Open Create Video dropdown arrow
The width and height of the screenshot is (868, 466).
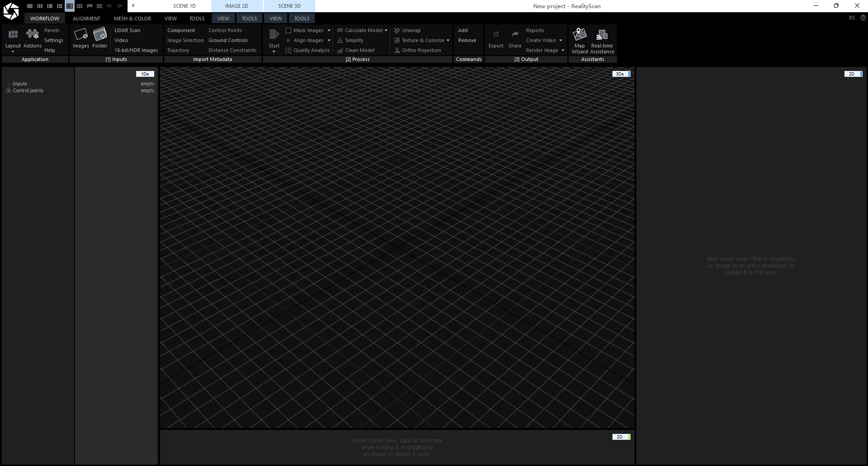pyautogui.click(x=560, y=40)
